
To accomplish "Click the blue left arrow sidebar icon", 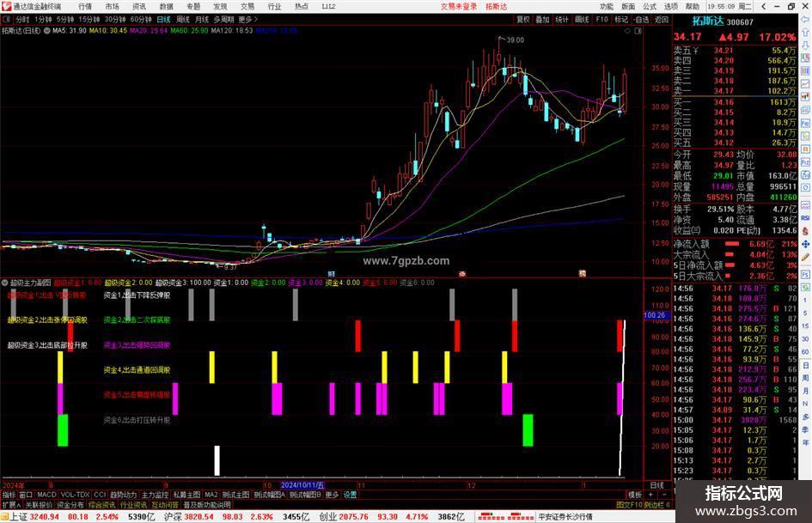I will [805, 19].
